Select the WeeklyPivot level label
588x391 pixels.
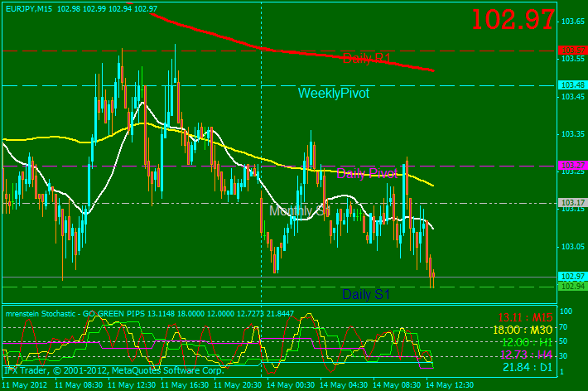click(334, 93)
